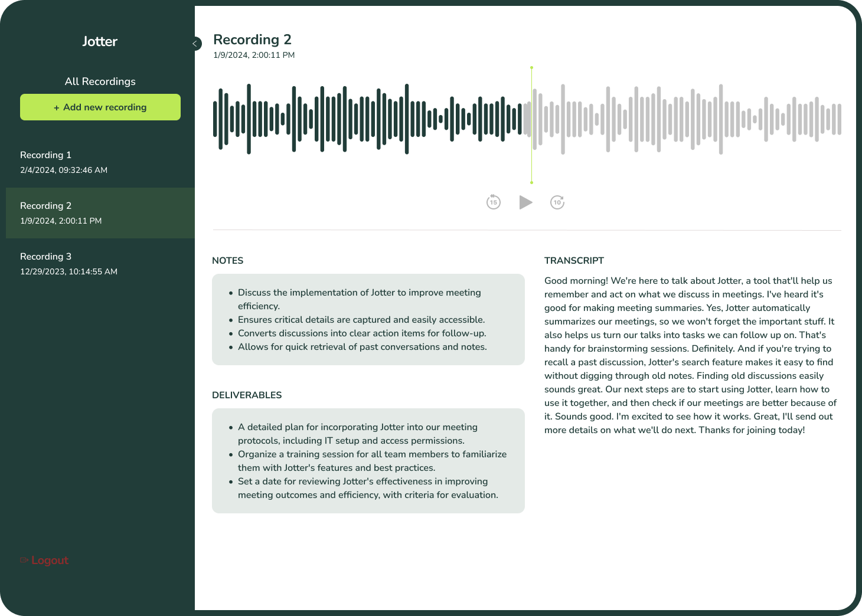Log out using the Logout link
The width and height of the screenshot is (862, 616).
(x=44, y=561)
